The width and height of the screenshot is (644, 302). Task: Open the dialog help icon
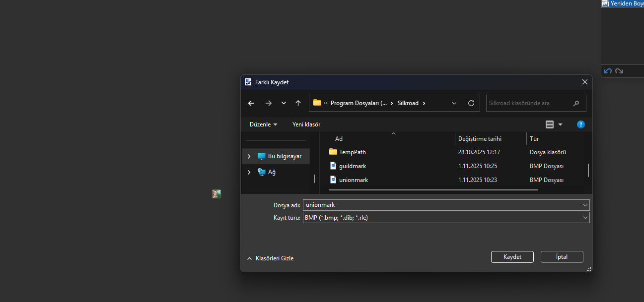click(x=580, y=124)
